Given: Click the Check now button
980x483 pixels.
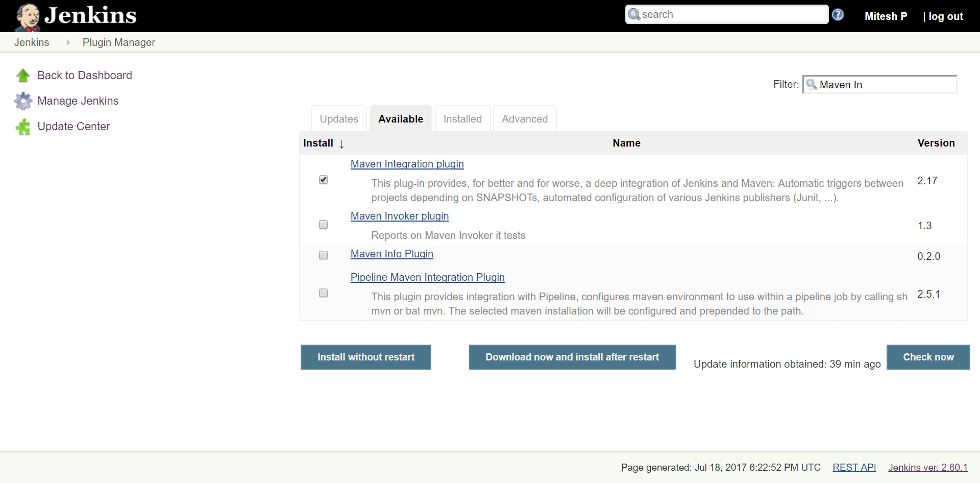Looking at the screenshot, I should pos(928,357).
